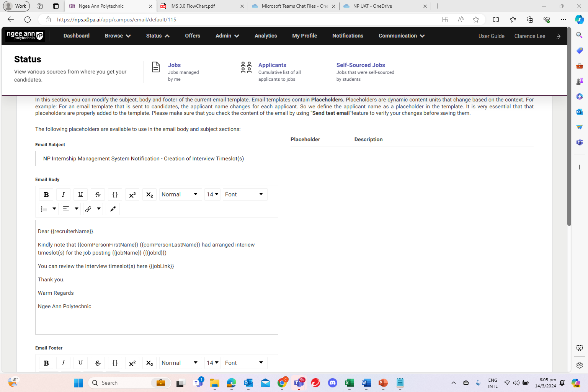Select the underline icon in Email Footer toolbar
The image size is (588, 392).
coord(80,363)
